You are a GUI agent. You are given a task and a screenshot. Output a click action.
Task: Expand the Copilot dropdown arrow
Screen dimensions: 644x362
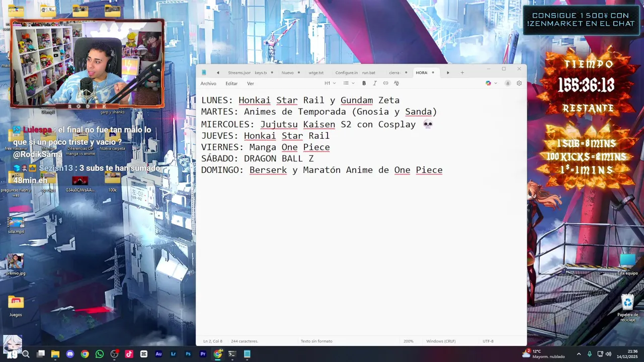coord(496,83)
